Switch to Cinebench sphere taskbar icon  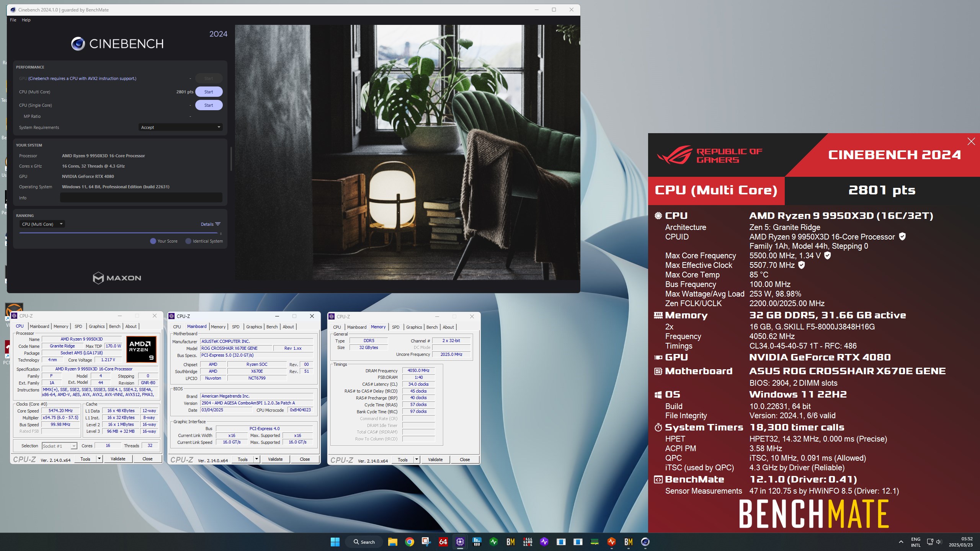pos(645,542)
